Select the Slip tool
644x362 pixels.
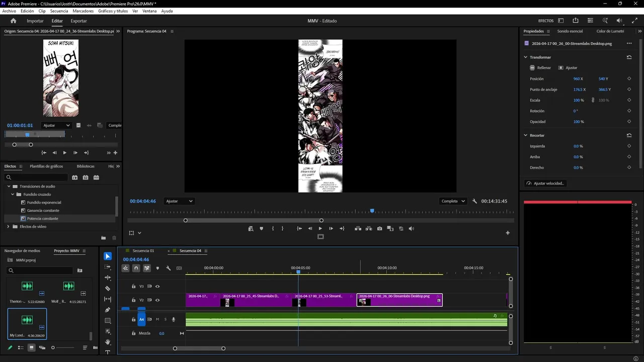point(108,299)
